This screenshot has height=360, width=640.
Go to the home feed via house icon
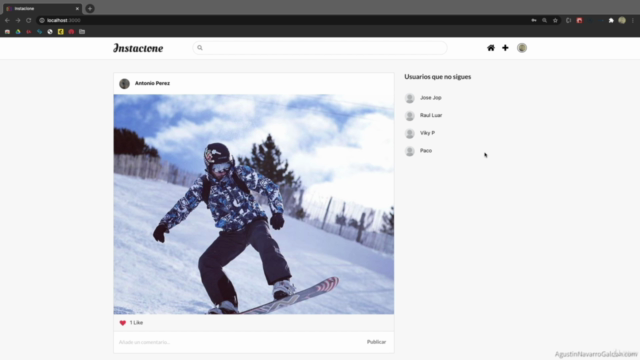point(491,48)
